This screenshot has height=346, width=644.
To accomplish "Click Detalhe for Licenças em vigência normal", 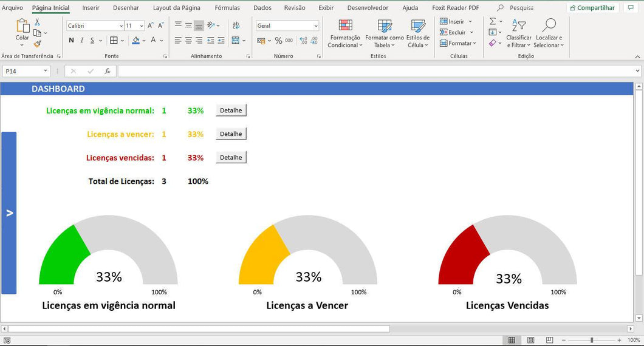I will (x=231, y=110).
